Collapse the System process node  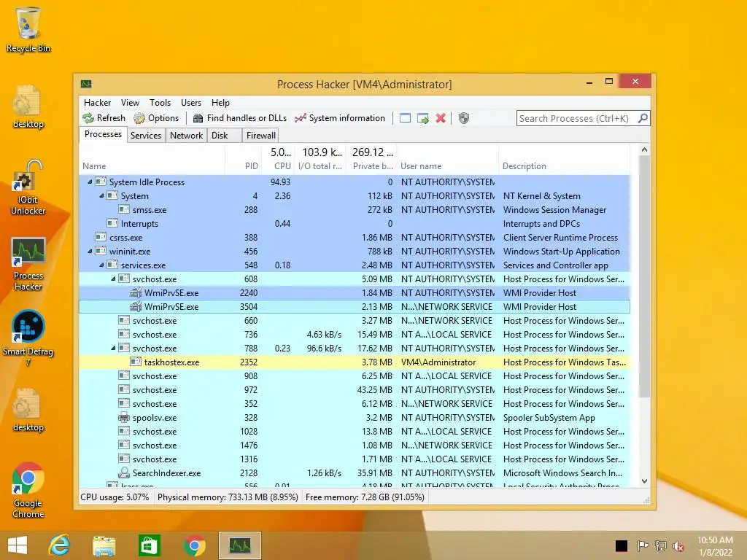[x=101, y=195]
